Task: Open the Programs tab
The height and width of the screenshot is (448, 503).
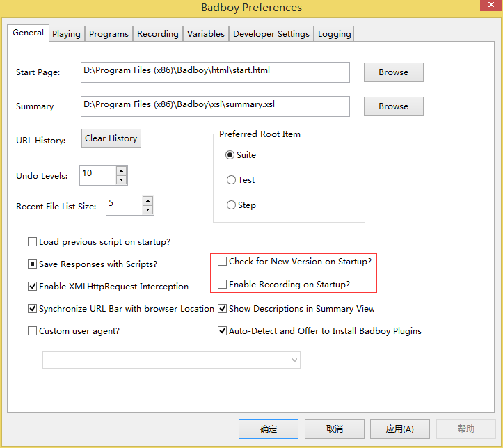Action: click(109, 34)
